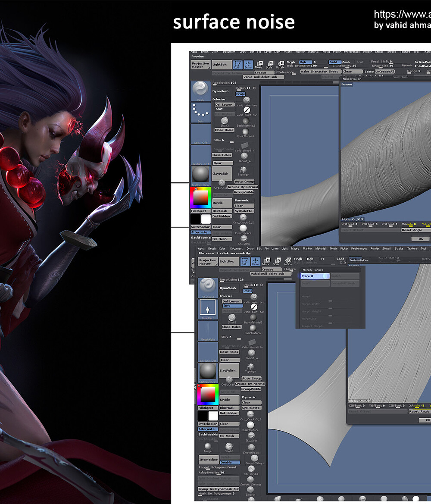Click Group As Dynamesh Sub button
431x504 pixels.
coord(219,489)
